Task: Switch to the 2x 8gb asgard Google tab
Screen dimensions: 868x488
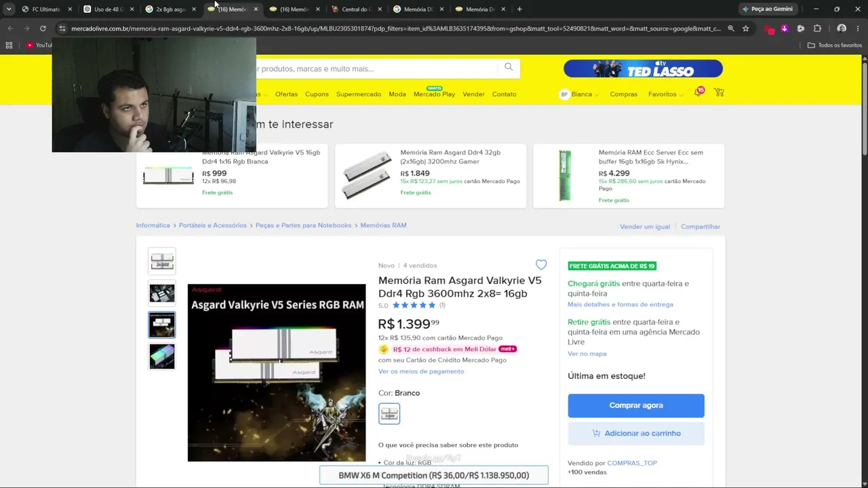Action: click(x=169, y=9)
